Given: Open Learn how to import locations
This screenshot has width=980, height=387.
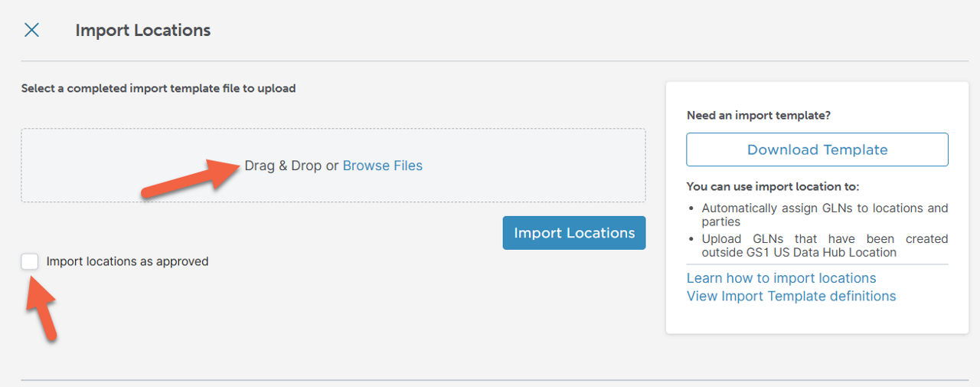Looking at the screenshot, I should click(781, 278).
